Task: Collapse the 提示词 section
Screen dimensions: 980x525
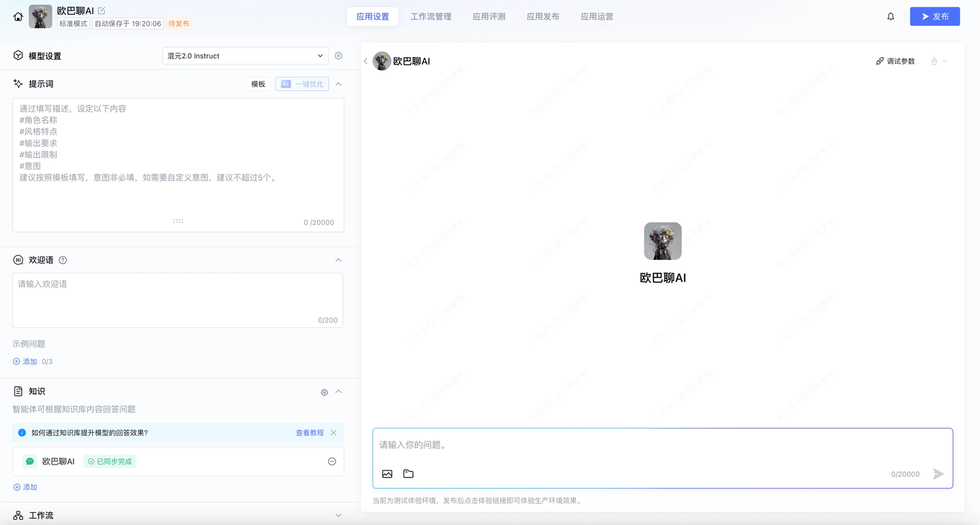Action: 338,84
